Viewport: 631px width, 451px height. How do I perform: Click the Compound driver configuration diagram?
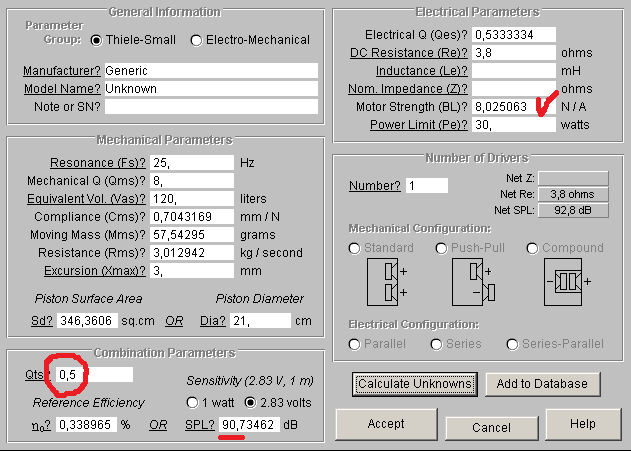click(x=567, y=282)
